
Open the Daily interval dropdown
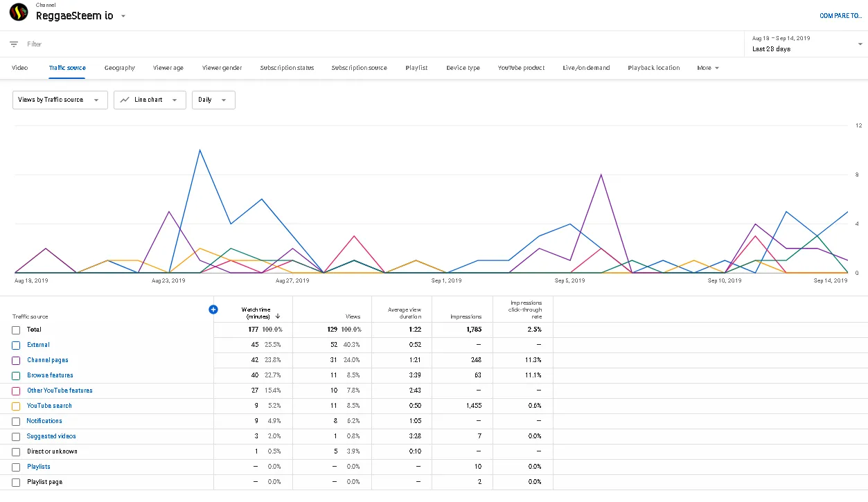tap(213, 100)
